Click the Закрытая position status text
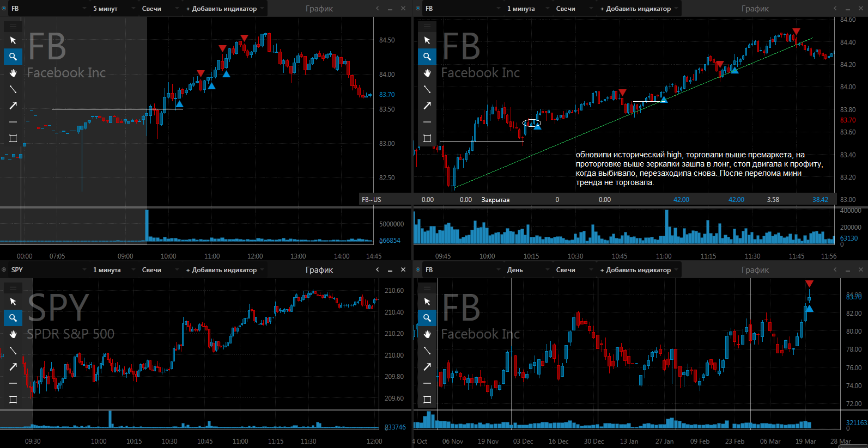The image size is (868, 448). 495,200
